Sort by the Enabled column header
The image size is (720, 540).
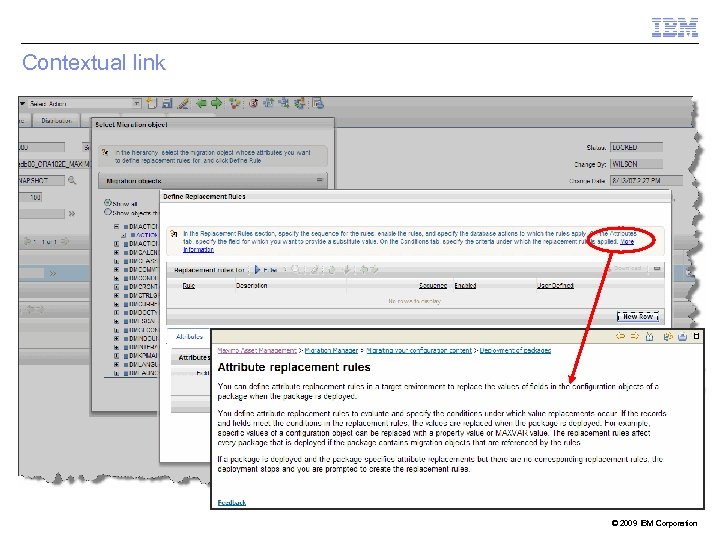465,286
